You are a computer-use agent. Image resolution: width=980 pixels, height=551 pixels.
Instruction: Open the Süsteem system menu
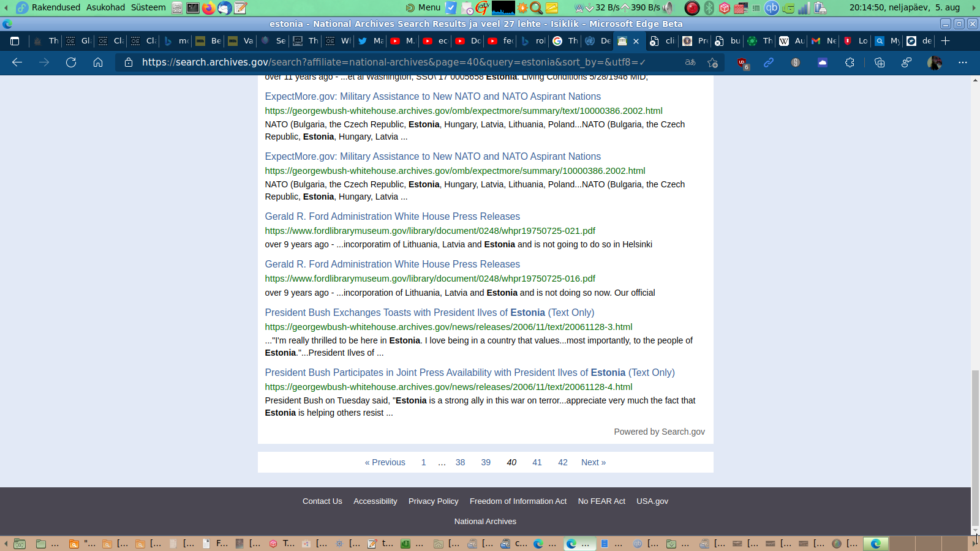148,7
